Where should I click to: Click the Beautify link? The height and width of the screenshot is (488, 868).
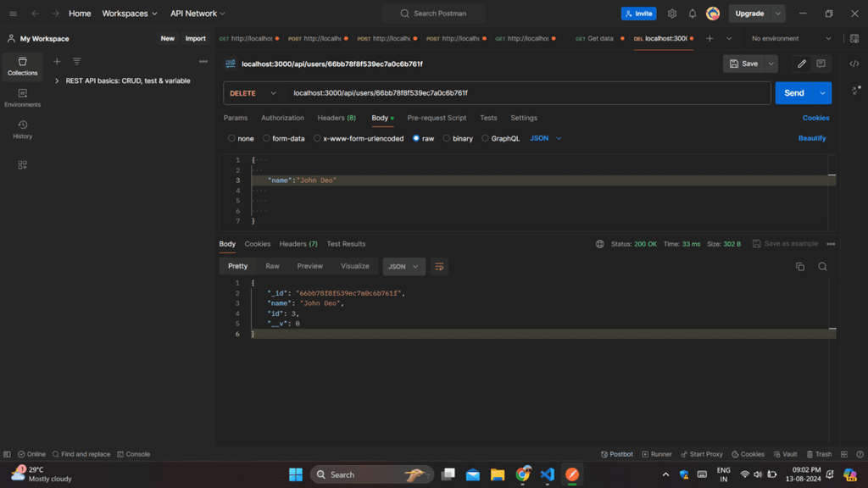coord(811,138)
